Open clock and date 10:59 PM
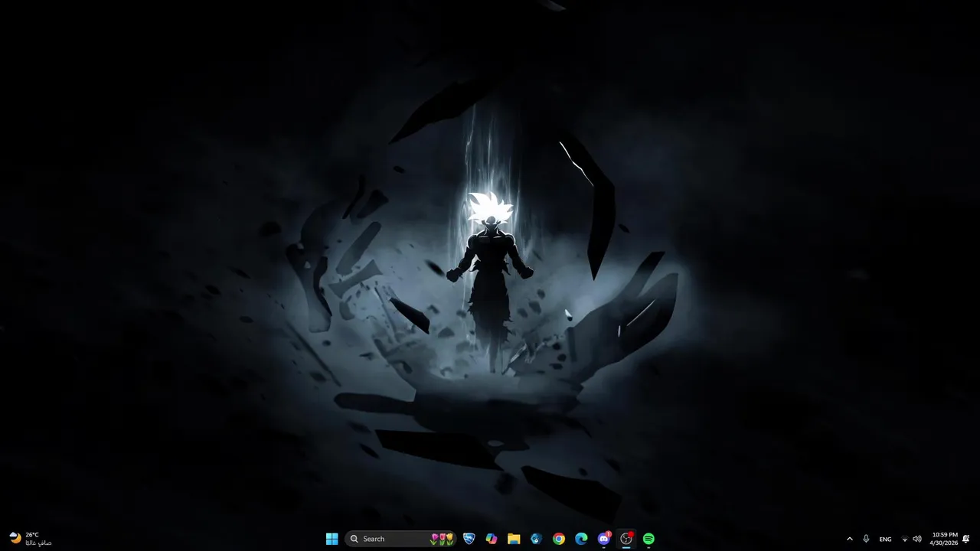Image resolution: width=980 pixels, height=551 pixels. click(945, 539)
